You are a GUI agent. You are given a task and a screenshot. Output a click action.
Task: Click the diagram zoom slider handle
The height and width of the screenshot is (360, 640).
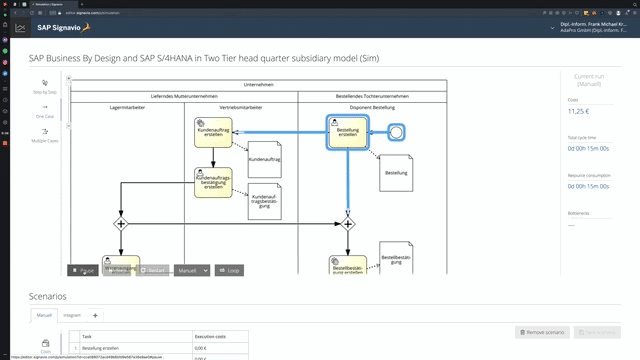pyautogui.click(x=69, y=84)
